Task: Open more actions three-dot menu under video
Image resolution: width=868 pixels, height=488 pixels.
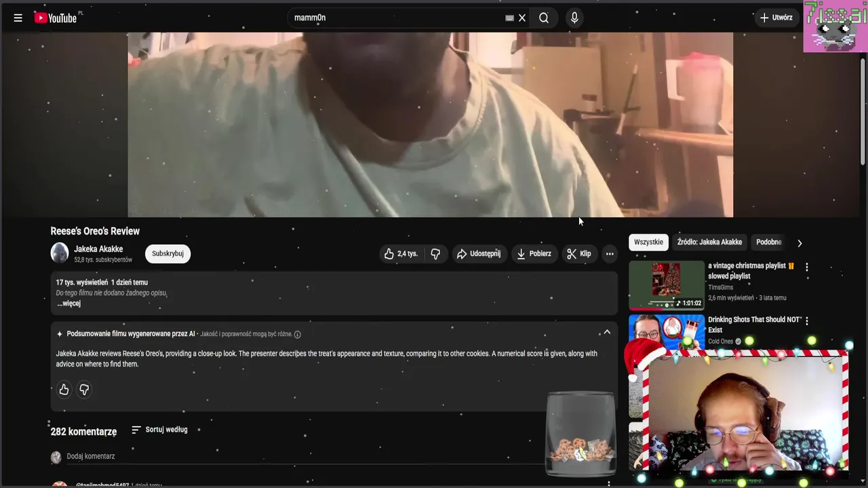Action: (x=610, y=253)
